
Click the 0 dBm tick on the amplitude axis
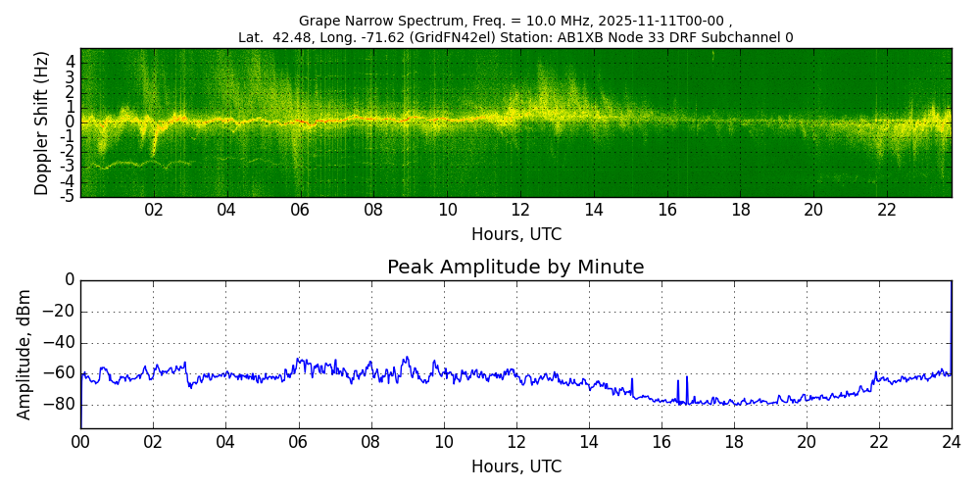tap(70, 280)
